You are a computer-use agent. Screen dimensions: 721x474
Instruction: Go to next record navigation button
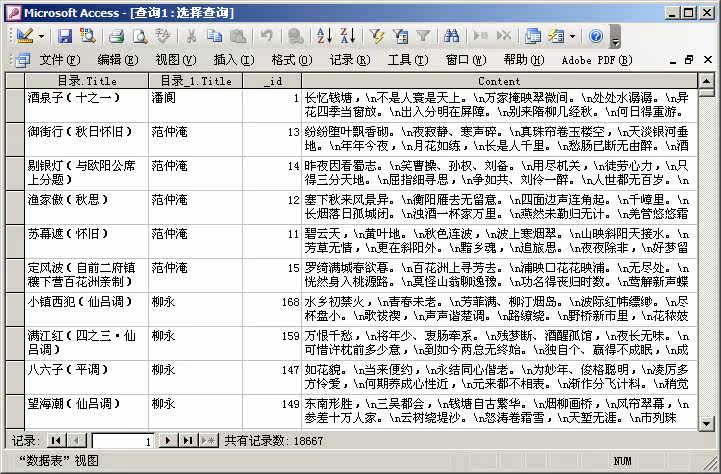pos(168,440)
